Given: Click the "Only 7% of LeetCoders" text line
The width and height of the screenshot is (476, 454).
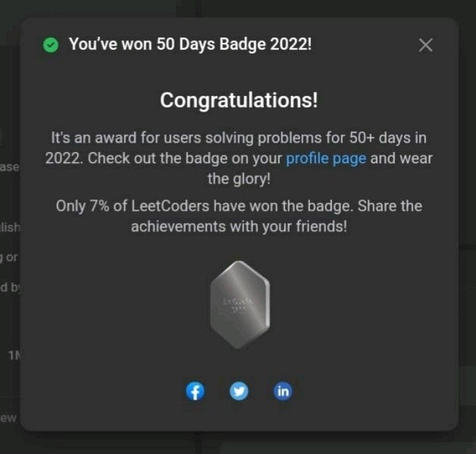Looking at the screenshot, I should coord(239,206).
